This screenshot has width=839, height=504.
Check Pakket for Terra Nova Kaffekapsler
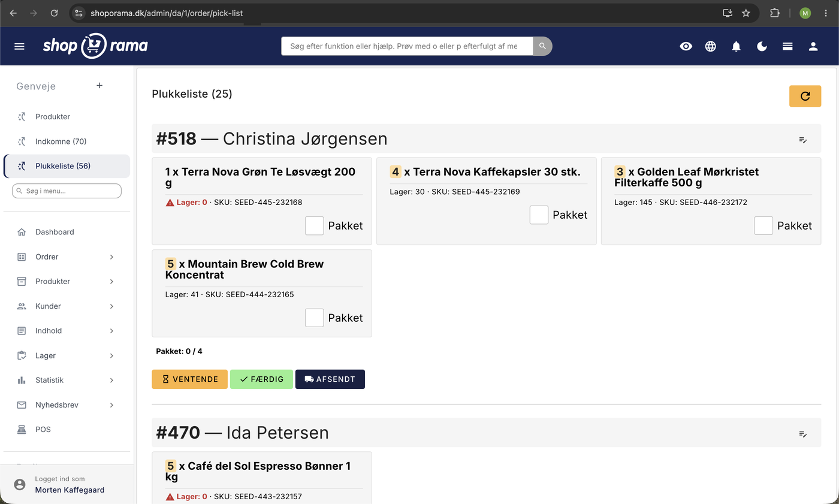click(539, 215)
